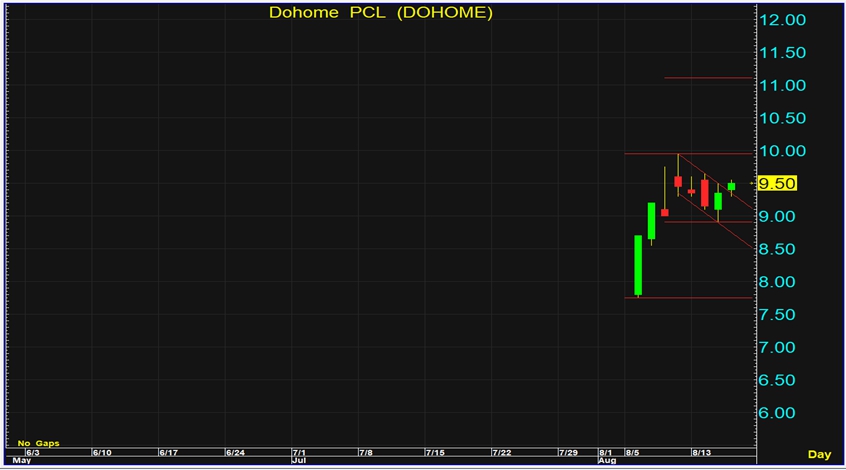Click the 12.00 price axis label
Viewport: 846px width, 470px height.
782,20
